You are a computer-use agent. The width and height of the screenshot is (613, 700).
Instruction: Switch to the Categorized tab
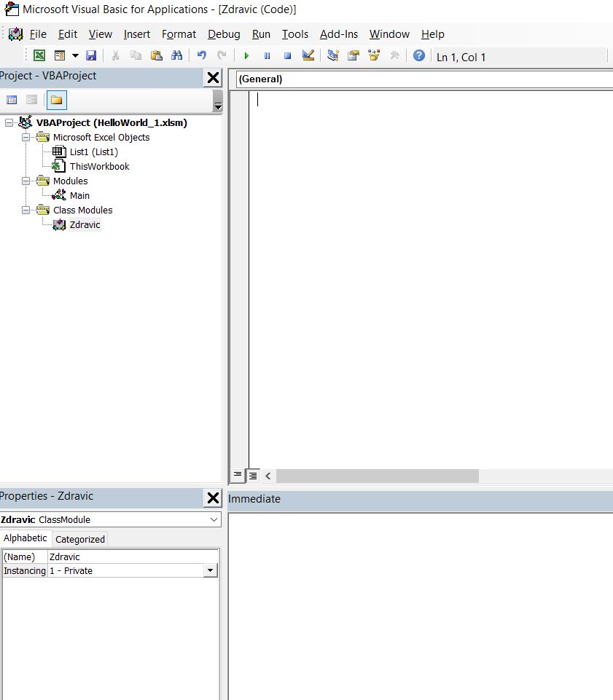[80, 539]
